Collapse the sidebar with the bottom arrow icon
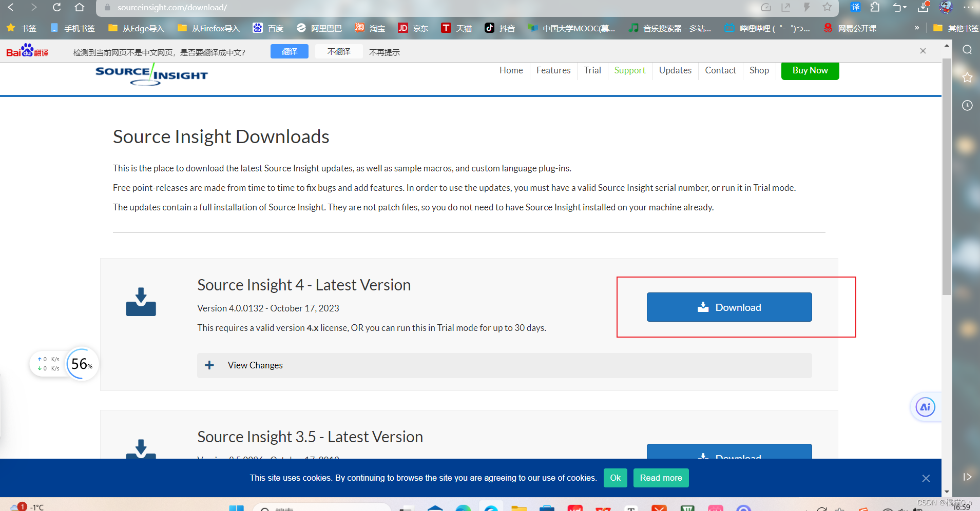The height and width of the screenshot is (511, 980). 967,477
